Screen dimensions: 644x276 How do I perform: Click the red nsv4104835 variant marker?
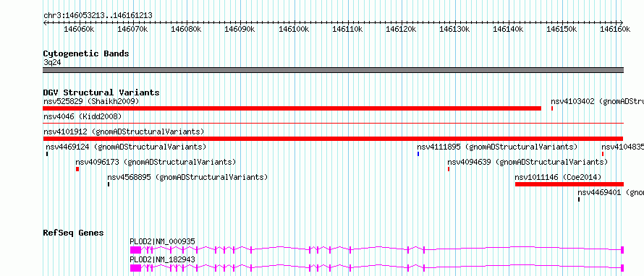[603, 154]
